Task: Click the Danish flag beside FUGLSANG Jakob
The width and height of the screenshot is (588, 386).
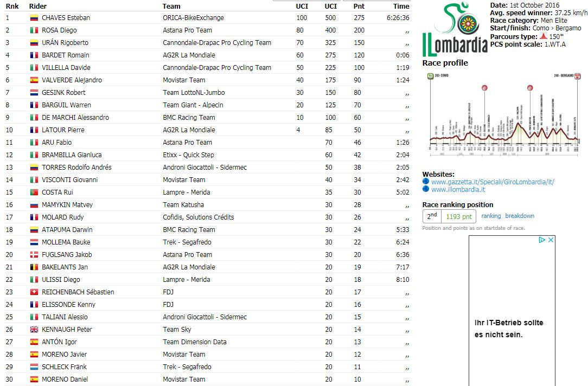Action: (34, 254)
